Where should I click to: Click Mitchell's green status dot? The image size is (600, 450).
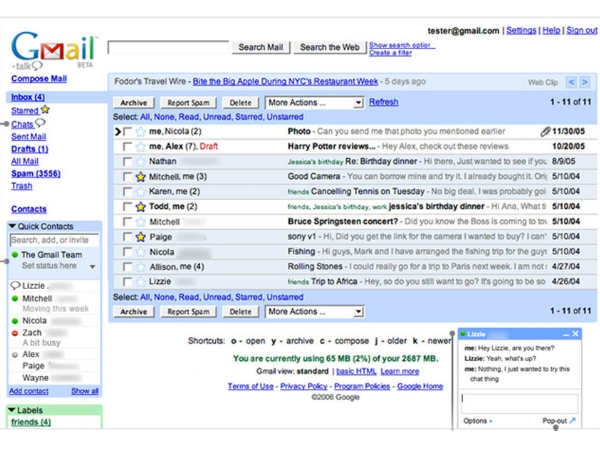click(x=15, y=298)
